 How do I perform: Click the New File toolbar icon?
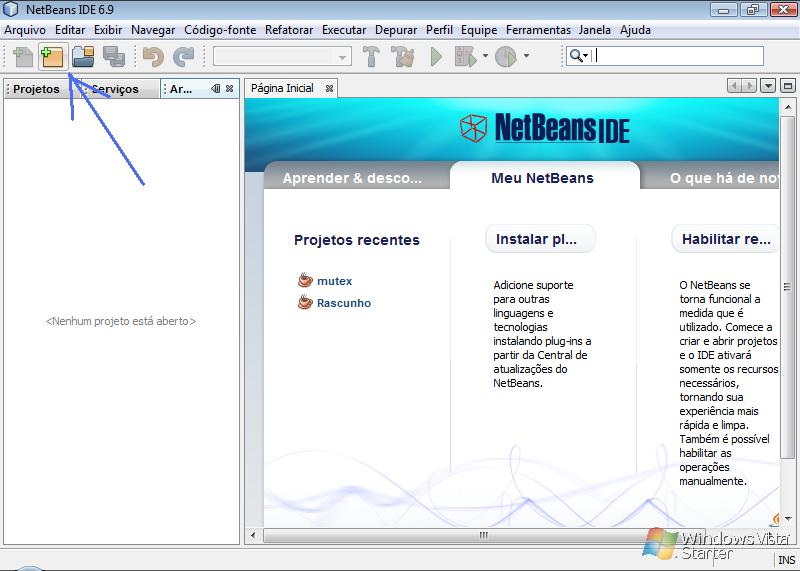tap(23, 57)
